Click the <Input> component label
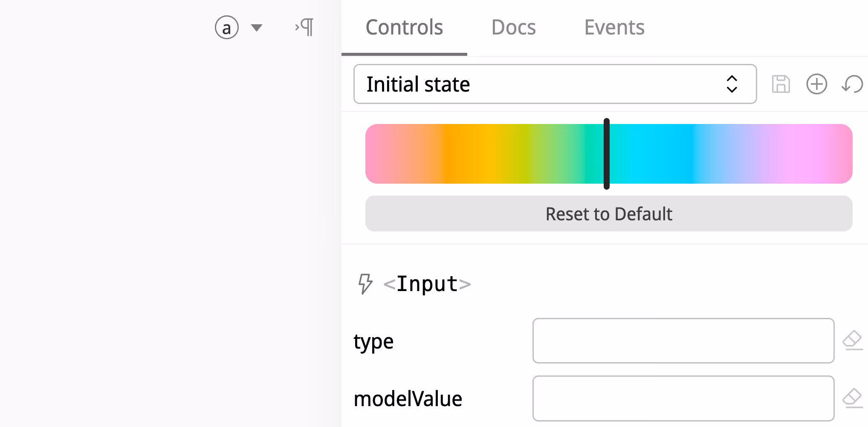The image size is (868, 427). click(426, 284)
